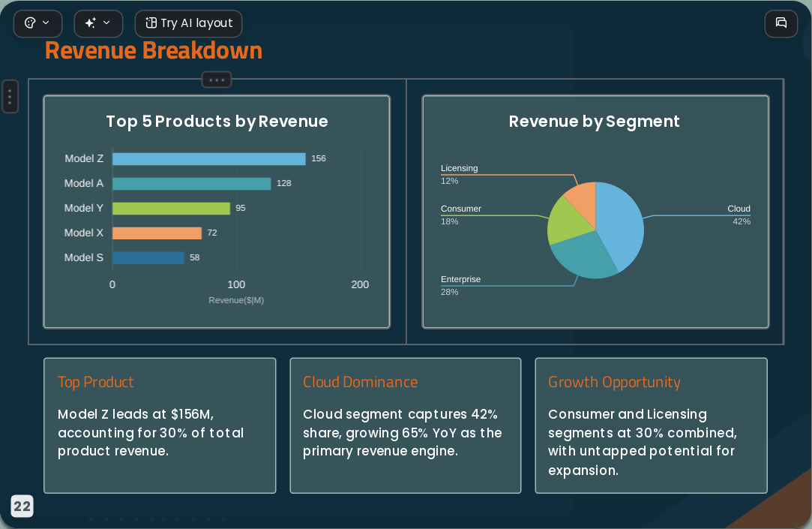Screen dimensions: 812x529
Task: Open the theme palette dropdown
Action: click(x=37, y=23)
